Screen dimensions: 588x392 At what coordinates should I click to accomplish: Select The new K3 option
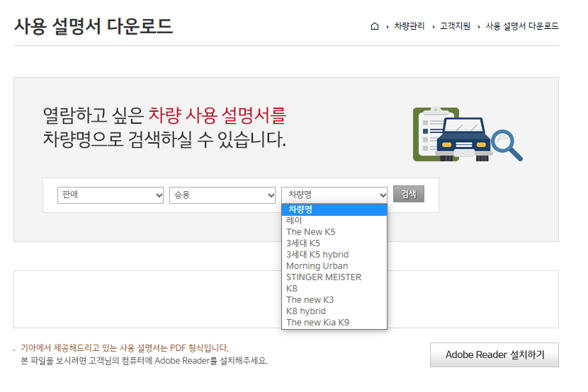(x=334, y=300)
